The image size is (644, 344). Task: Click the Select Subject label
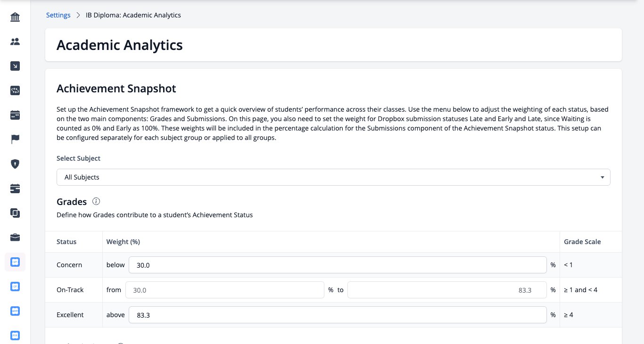tap(79, 158)
